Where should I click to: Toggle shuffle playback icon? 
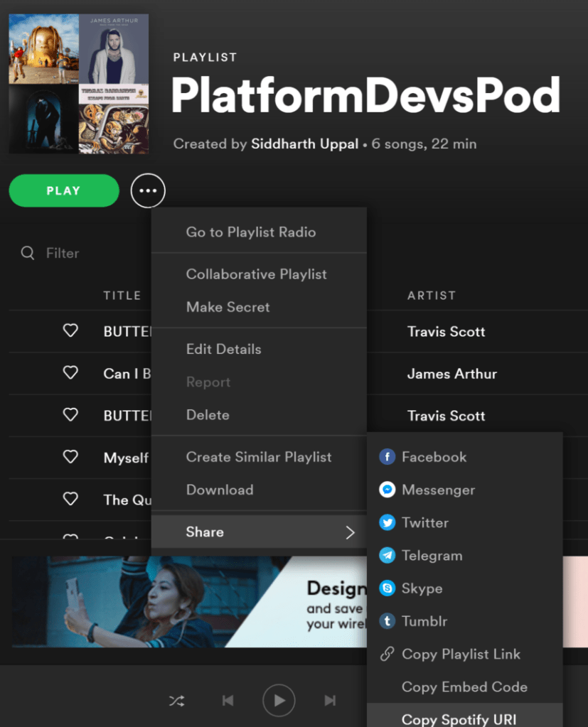tap(176, 701)
